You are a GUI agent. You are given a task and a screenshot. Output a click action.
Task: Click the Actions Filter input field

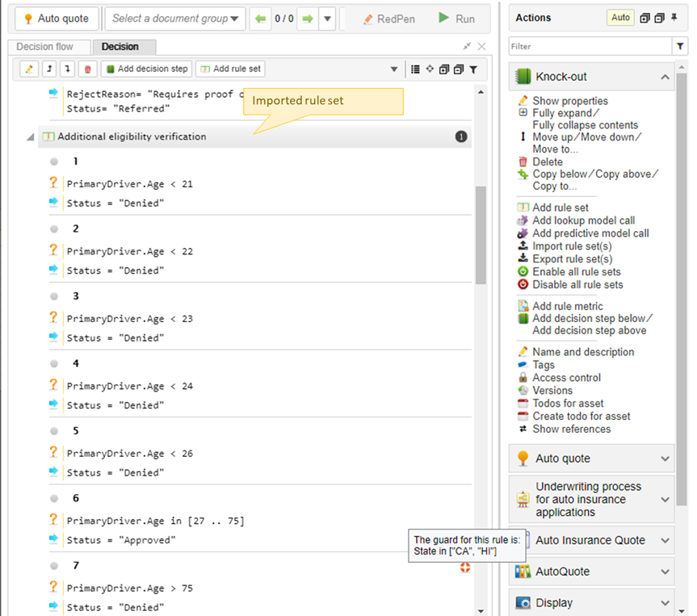coord(590,47)
